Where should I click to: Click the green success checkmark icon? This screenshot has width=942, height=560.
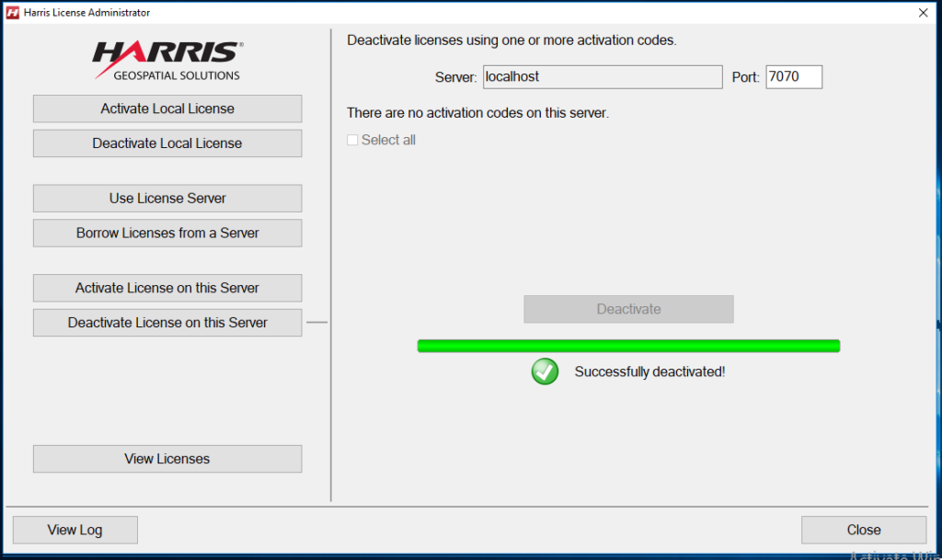tap(545, 371)
